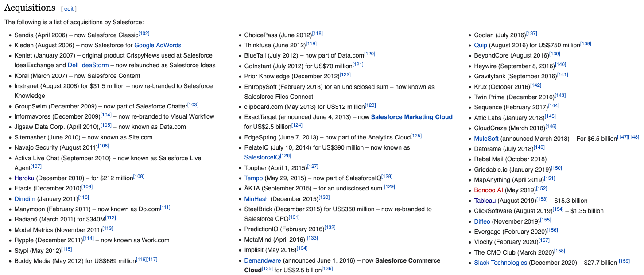Open citation [132] after PredictionIO
The image size is (644, 275).
(330, 227)
